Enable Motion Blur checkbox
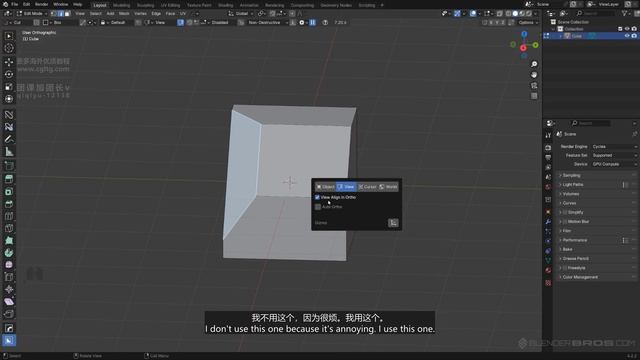The image size is (640, 360). pos(565,222)
